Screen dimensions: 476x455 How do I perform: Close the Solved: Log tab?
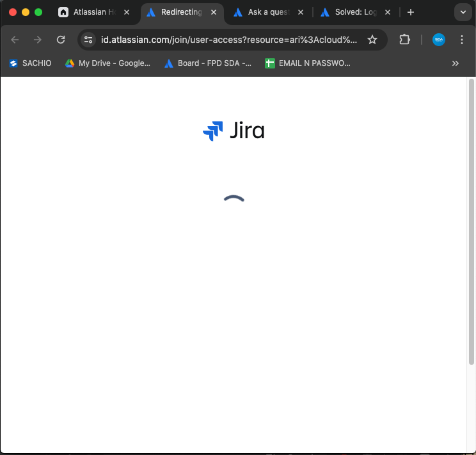coord(387,12)
